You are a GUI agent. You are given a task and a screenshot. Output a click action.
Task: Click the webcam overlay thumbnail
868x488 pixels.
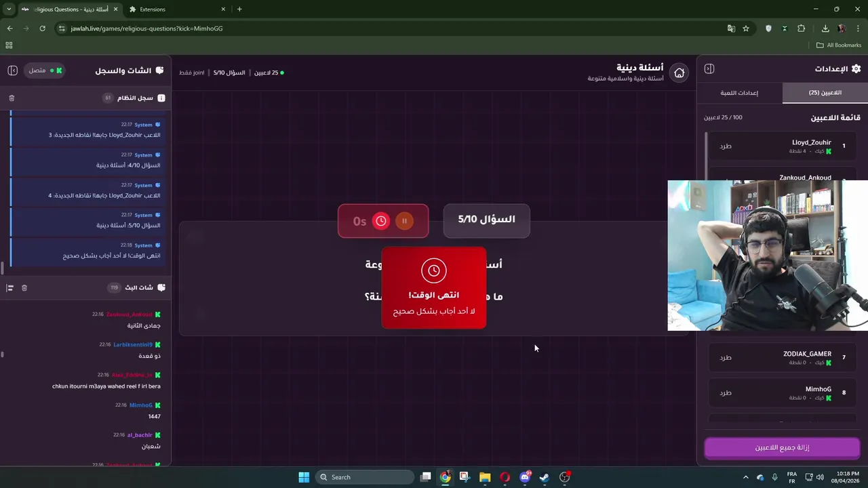click(768, 256)
